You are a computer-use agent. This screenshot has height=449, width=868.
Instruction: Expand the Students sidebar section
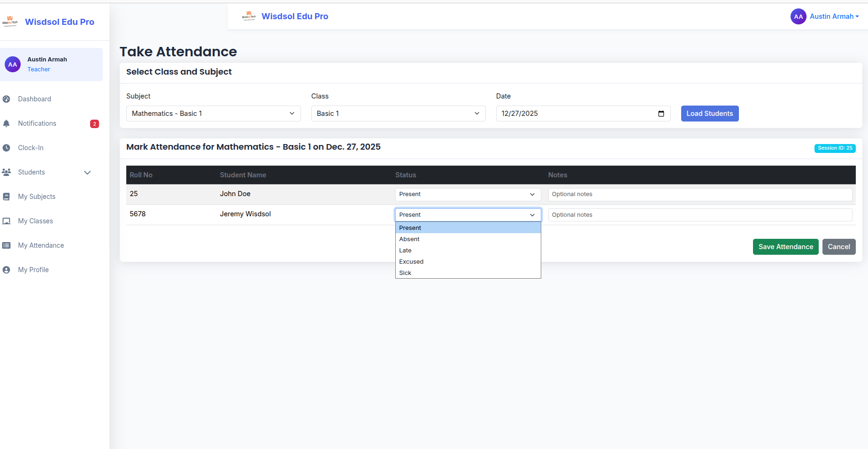tap(87, 172)
